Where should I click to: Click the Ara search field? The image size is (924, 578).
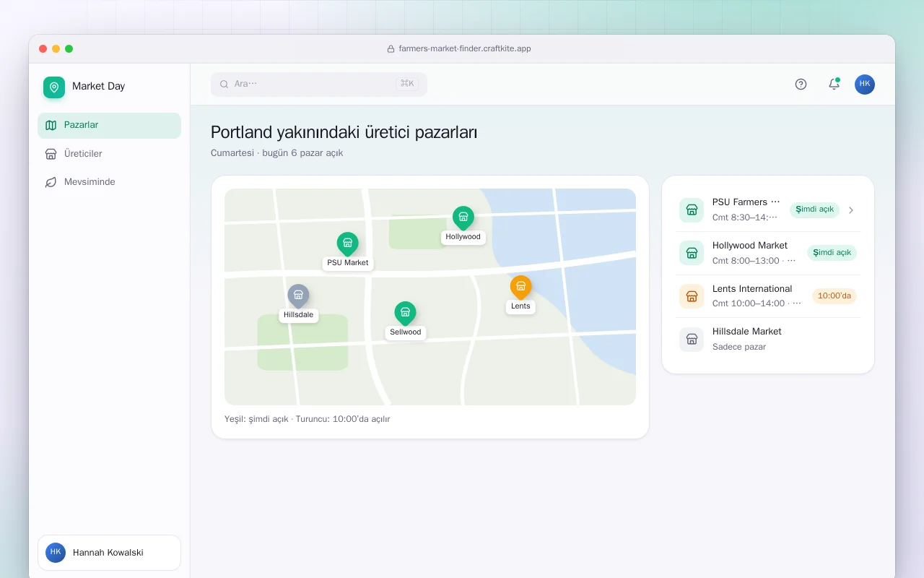(x=319, y=84)
